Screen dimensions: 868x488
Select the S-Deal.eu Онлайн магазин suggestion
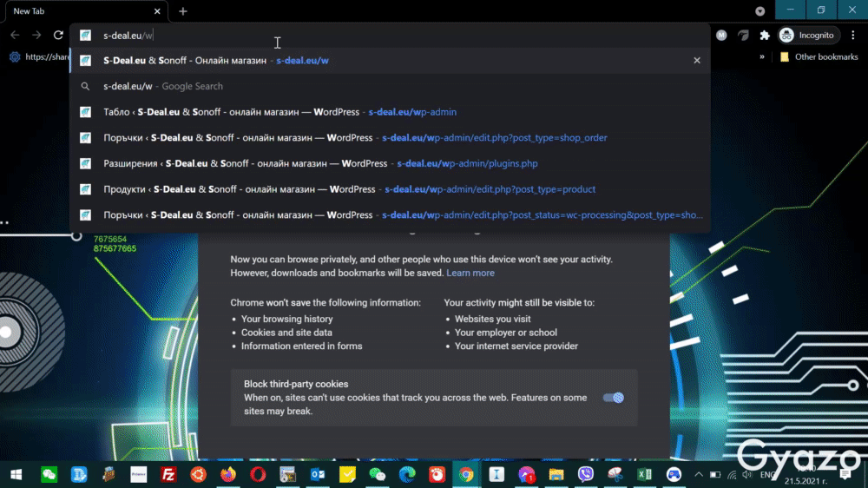390,61
